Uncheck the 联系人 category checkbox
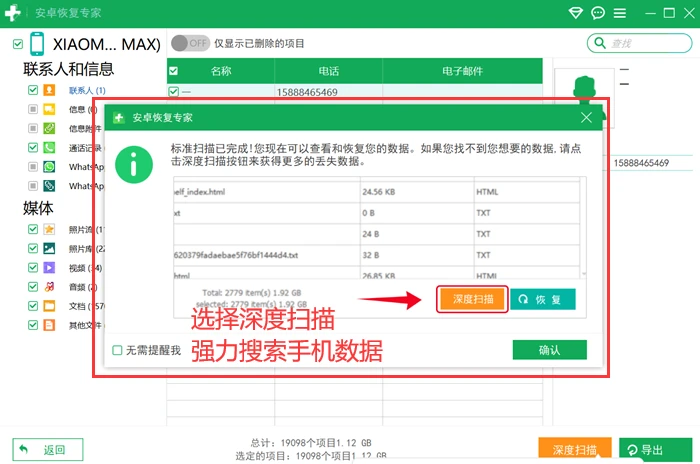This screenshot has width=700, height=464. coord(33,90)
